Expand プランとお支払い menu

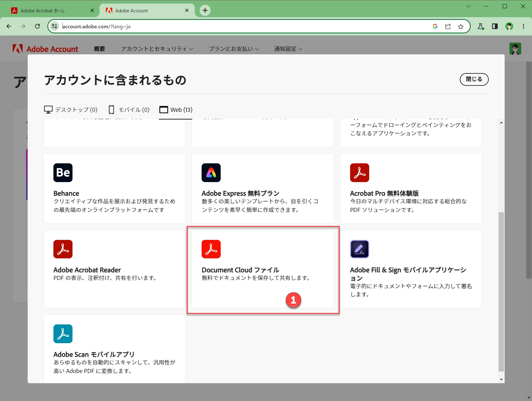click(234, 49)
